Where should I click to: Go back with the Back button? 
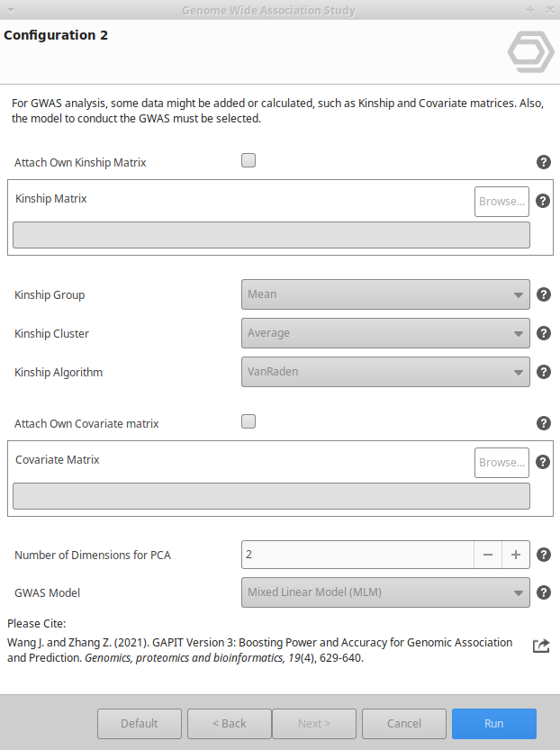coord(229,724)
